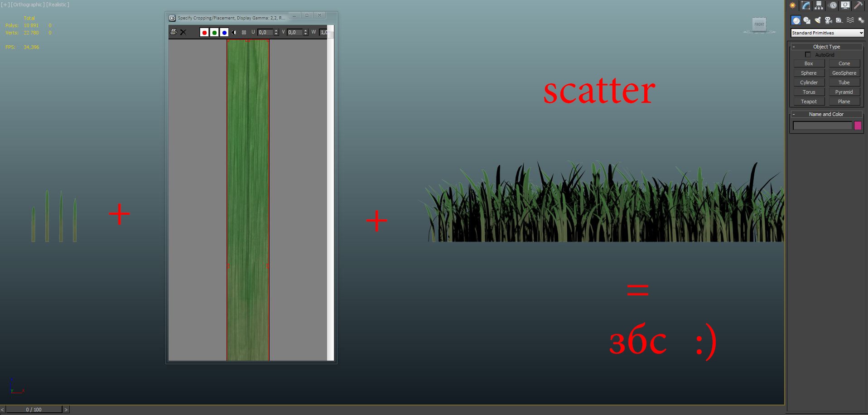Click the print image icon
868x415 pixels.
(173, 32)
